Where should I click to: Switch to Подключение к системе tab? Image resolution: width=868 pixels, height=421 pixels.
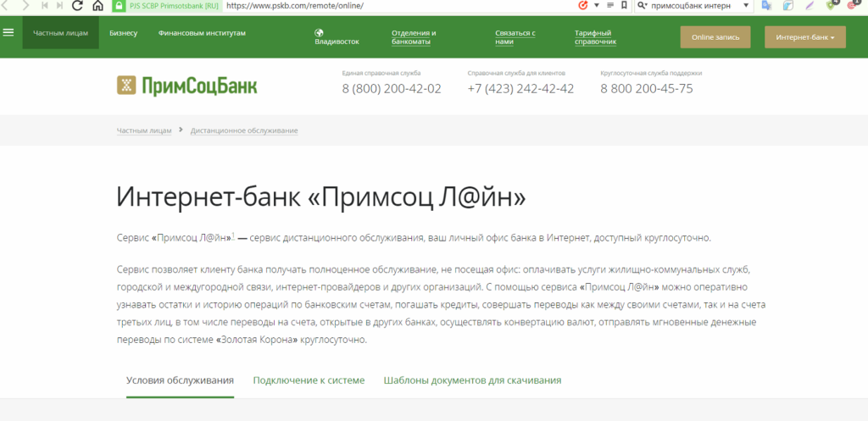click(309, 380)
